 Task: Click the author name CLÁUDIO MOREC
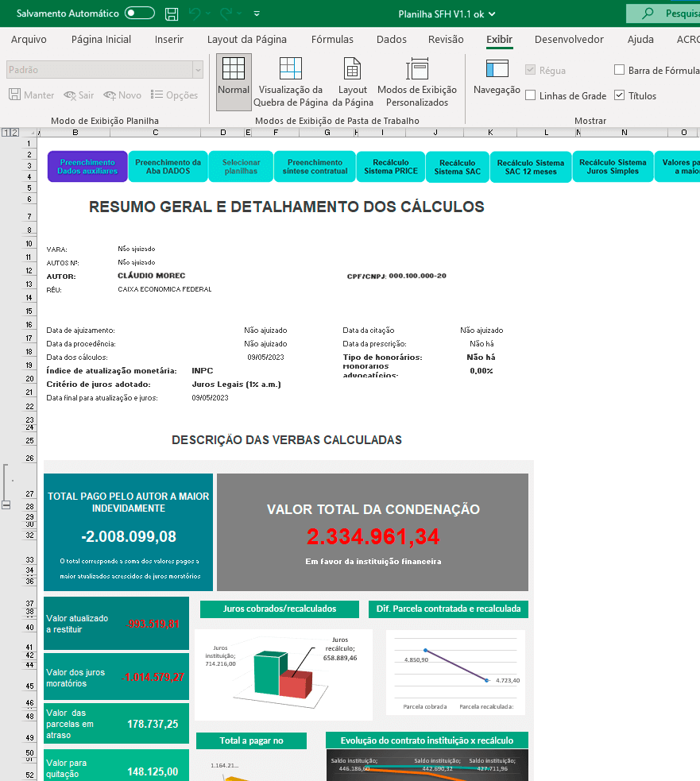pos(152,276)
